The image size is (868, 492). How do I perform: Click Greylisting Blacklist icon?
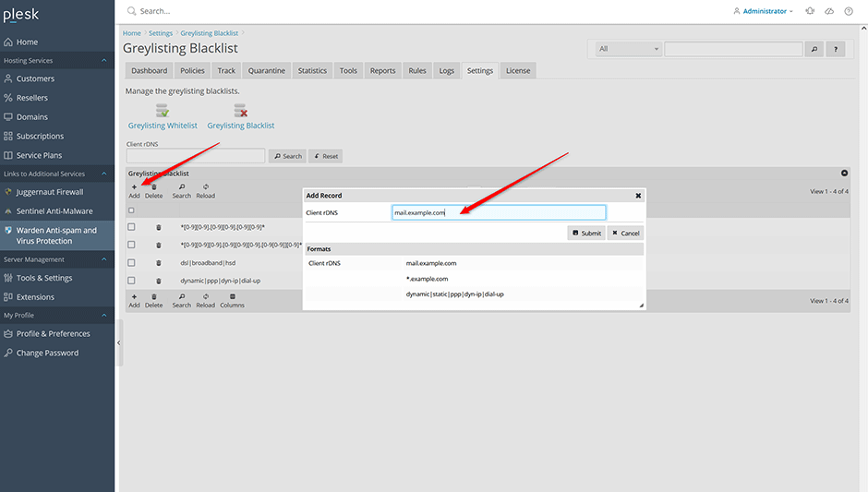(240, 111)
